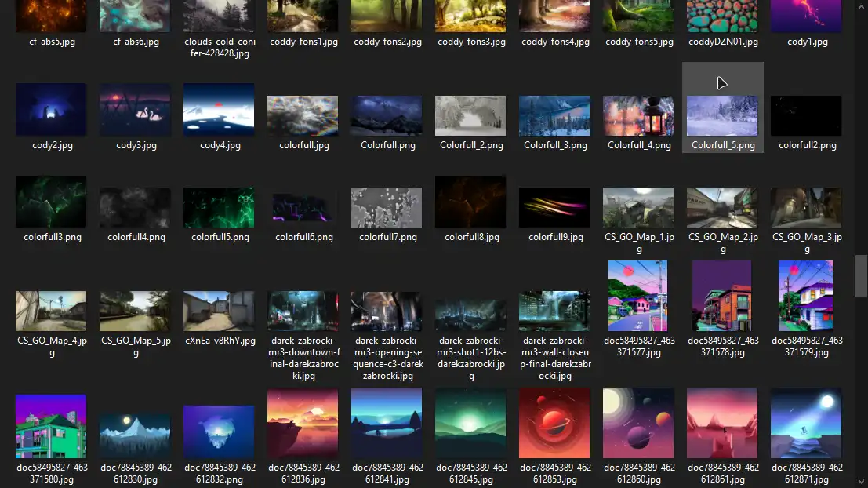Click the coddy_fons5.jpg file name
The image size is (868, 488).
[x=639, y=42]
